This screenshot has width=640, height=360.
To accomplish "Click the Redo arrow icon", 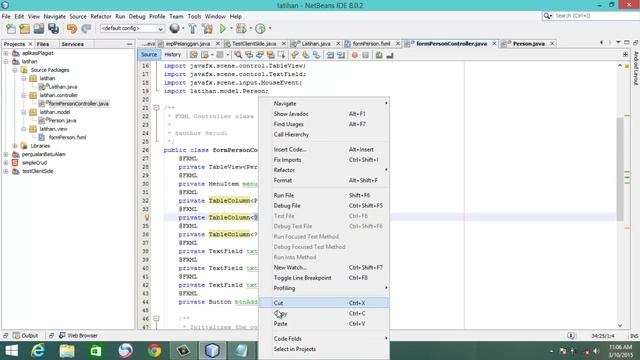I will tap(86, 29).
